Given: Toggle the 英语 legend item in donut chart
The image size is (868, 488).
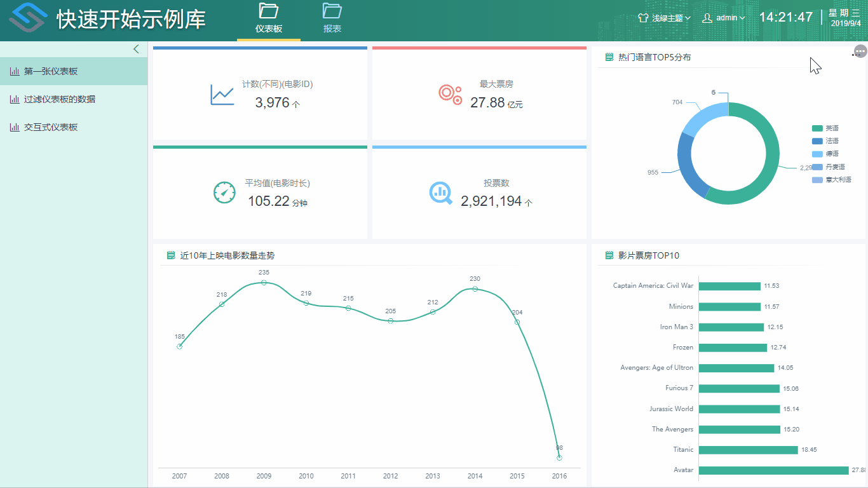Looking at the screenshot, I should (826, 128).
